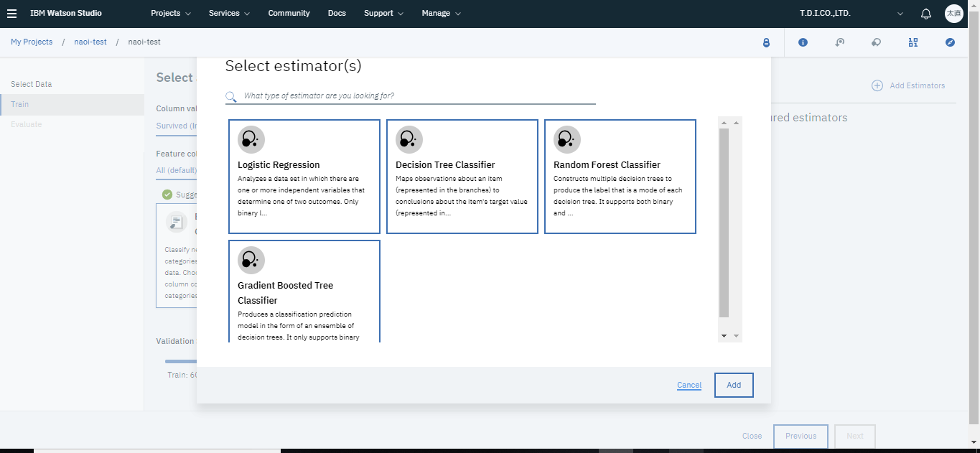Click the notifications bell icon

pos(926,14)
